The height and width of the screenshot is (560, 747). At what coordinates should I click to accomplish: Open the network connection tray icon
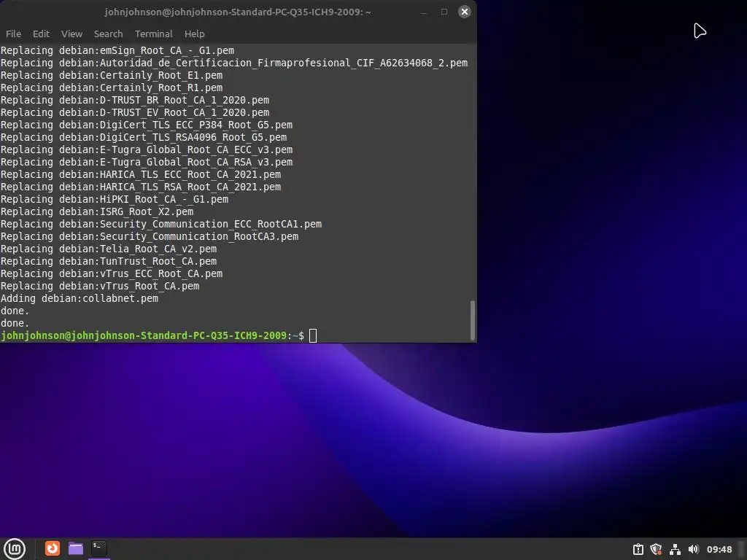click(675, 549)
